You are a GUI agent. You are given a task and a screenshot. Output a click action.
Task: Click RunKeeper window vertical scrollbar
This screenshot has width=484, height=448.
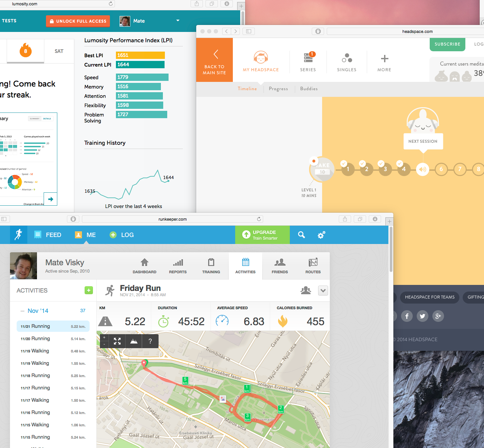coord(391,250)
